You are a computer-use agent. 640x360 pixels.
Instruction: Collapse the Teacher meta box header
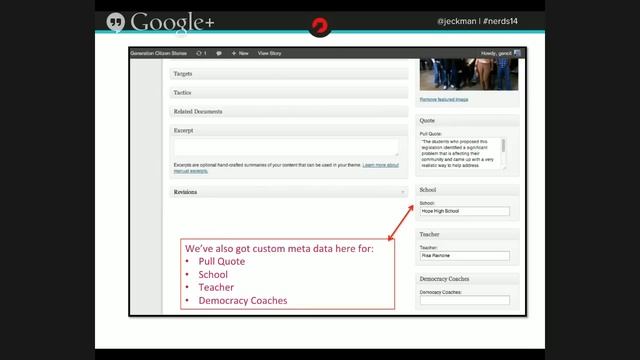467,234
